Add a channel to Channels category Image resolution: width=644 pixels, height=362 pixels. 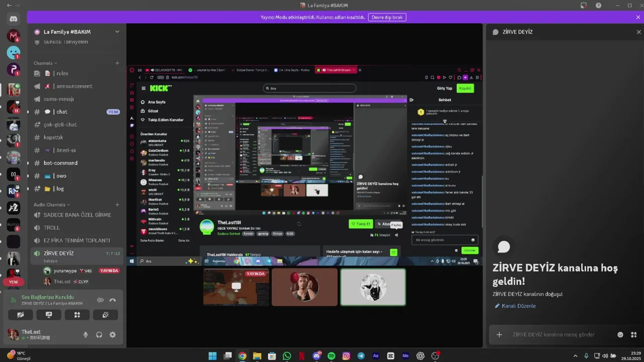pyautogui.click(x=117, y=63)
